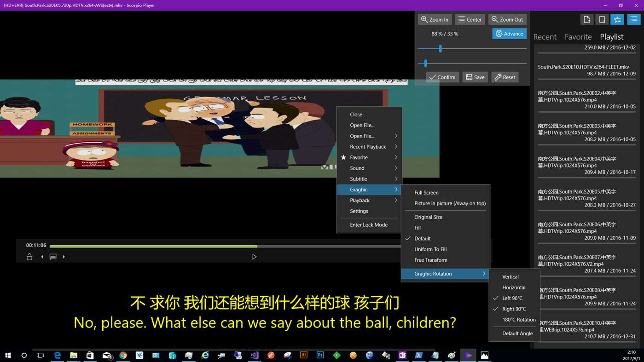The width and height of the screenshot is (644, 362).
Task: Expand the Favorite submenu in the context menu
Action: tap(369, 157)
